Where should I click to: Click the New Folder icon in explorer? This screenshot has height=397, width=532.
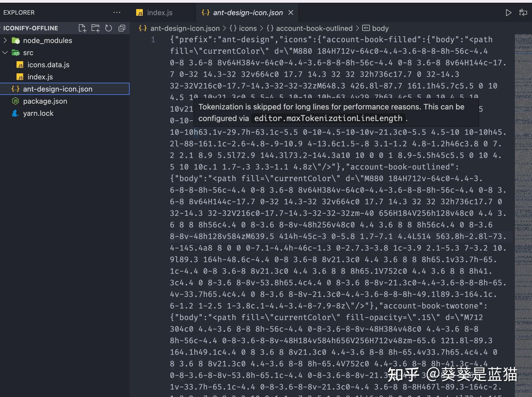(x=95, y=28)
